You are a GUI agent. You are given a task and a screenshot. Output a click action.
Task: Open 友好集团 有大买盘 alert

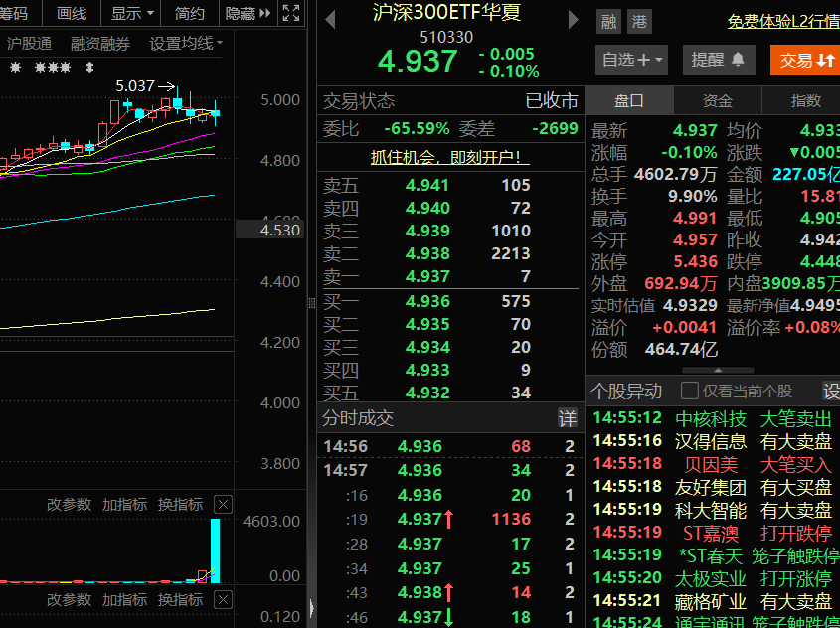tap(715, 487)
